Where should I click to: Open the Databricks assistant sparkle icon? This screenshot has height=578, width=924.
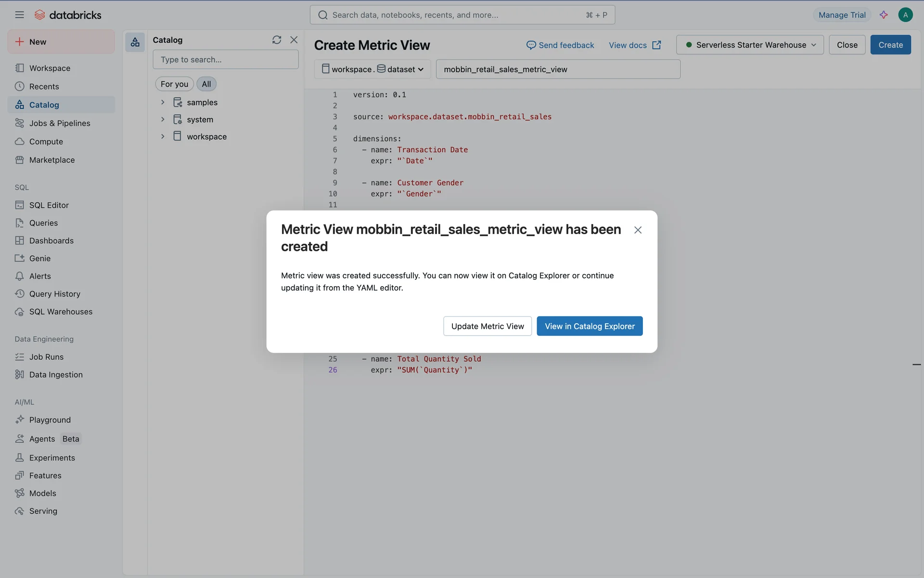884,15
